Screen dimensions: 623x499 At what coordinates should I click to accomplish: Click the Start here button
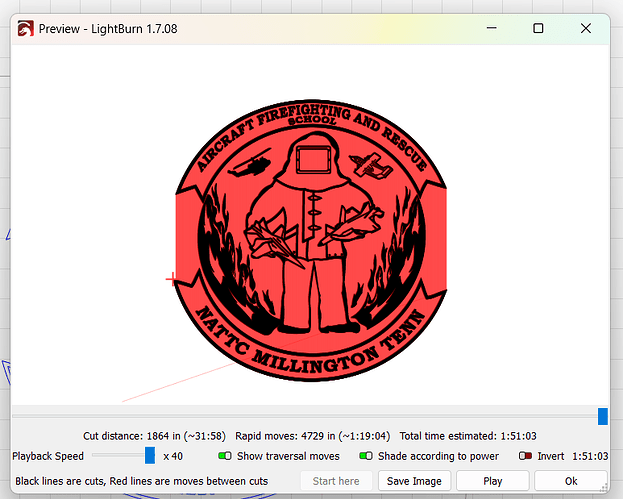coord(336,481)
